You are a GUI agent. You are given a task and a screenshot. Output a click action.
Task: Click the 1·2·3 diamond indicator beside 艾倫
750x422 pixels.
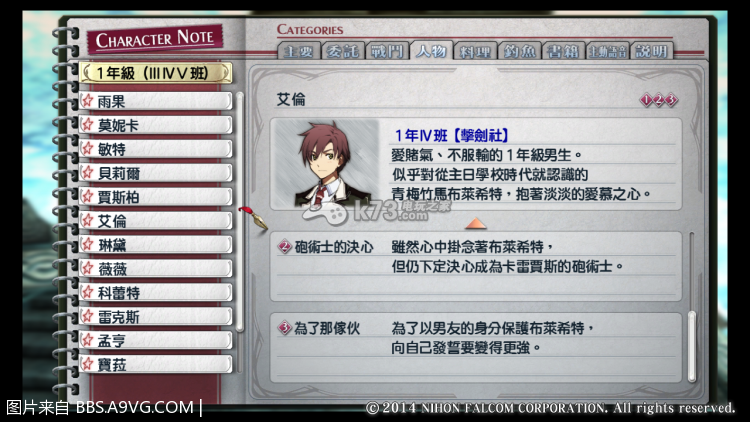[x=659, y=100]
